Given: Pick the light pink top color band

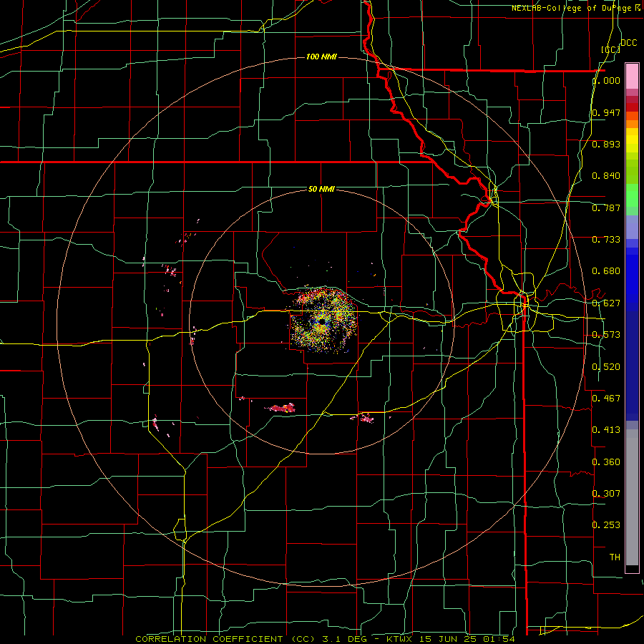Looking at the screenshot, I should pos(632,76).
